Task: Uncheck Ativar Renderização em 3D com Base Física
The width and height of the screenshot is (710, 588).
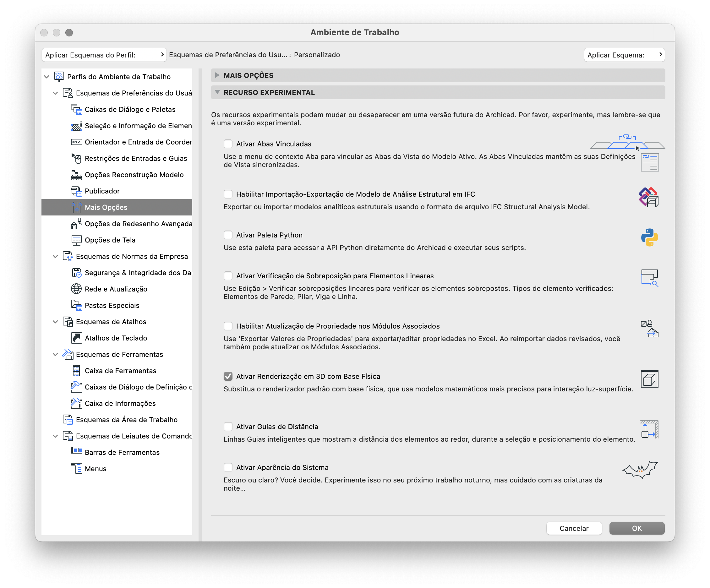Action: [x=228, y=377]
